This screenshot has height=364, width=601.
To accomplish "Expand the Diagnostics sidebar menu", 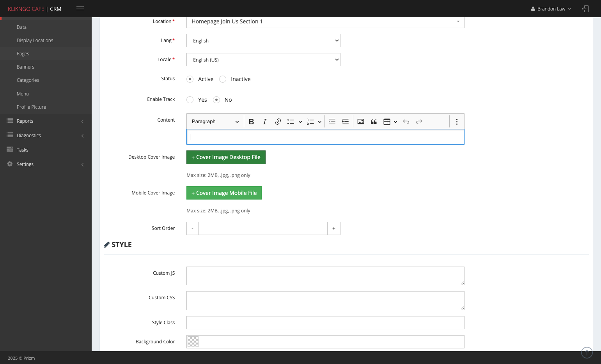I will [x=46, y=136].
